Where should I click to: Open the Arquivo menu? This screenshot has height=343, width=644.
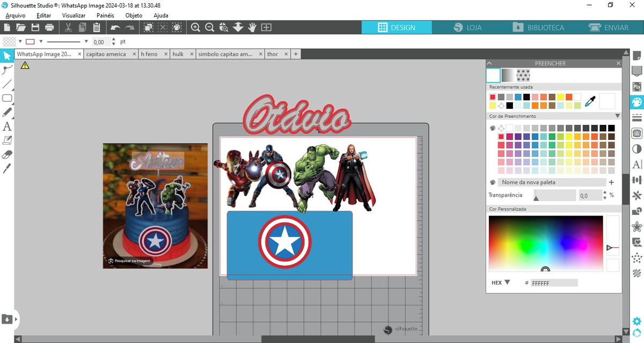tap(16, 16)
